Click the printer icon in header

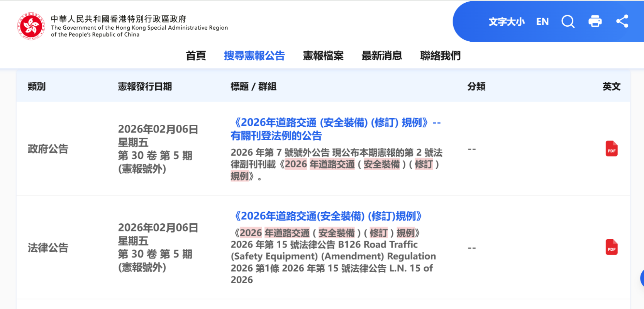tap(595, 21)
